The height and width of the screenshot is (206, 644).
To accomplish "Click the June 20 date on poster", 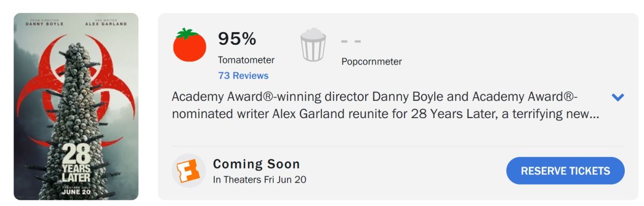I will 76,191.
